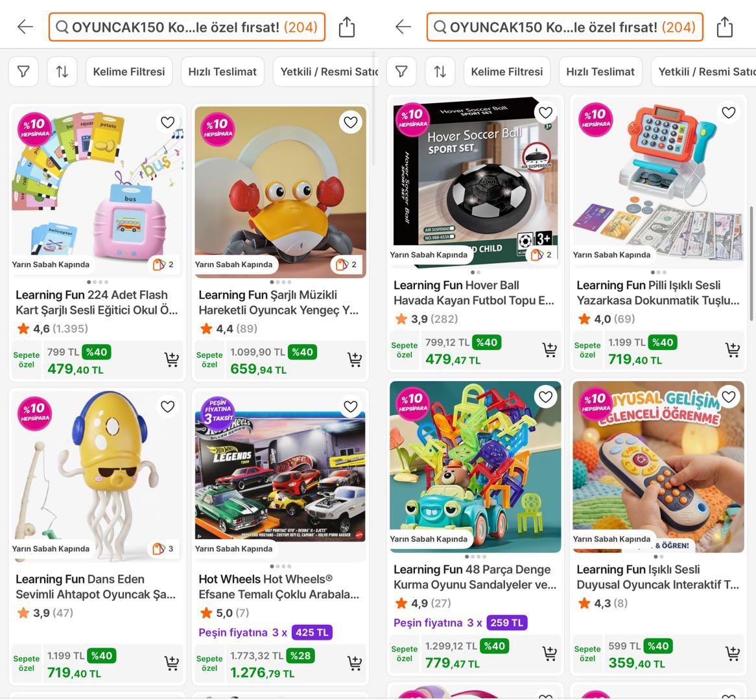Add Flash Kart product to cart
Image resolution: width=756 pixels, height=700 pixels.
coord(172,360)
